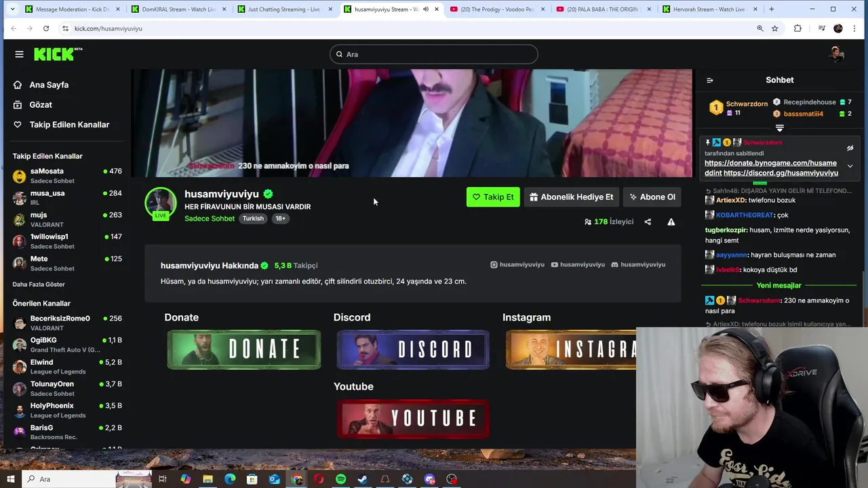Image resolution: width=868 pixels, height=488 pixels.
Task: Collapse the Sohbet chat panel
Action: coord(710,80)
